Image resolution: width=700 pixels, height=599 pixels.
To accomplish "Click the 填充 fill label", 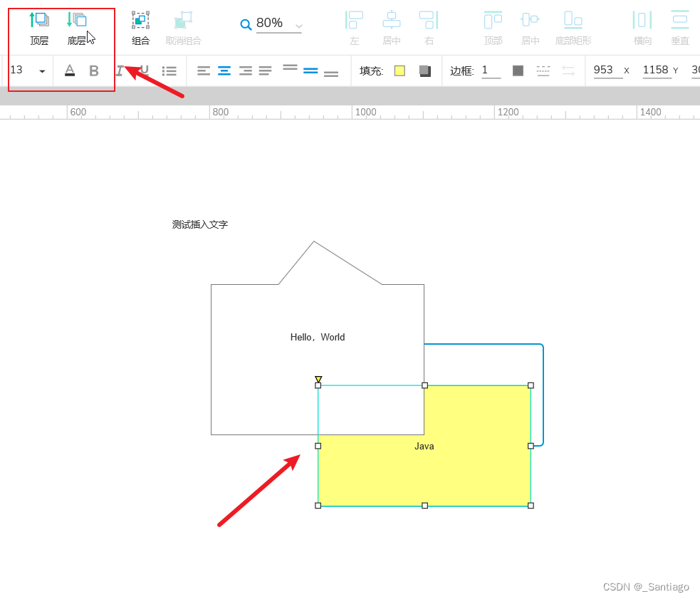I will click(371, 71).
